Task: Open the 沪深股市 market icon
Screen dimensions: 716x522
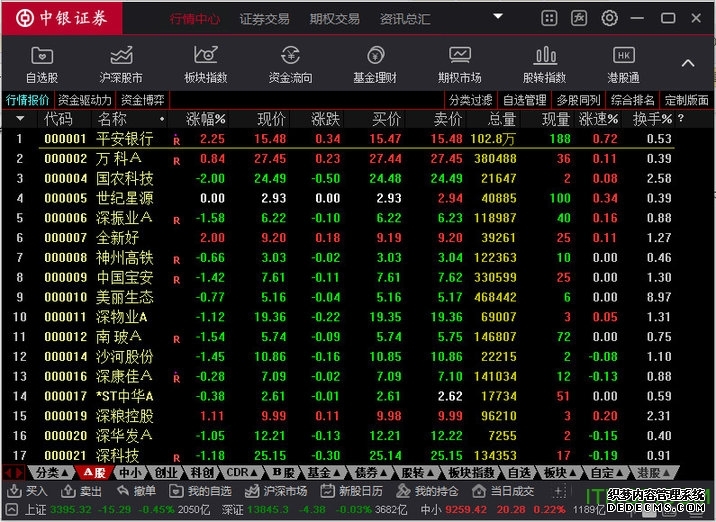Action: [121, 65]
